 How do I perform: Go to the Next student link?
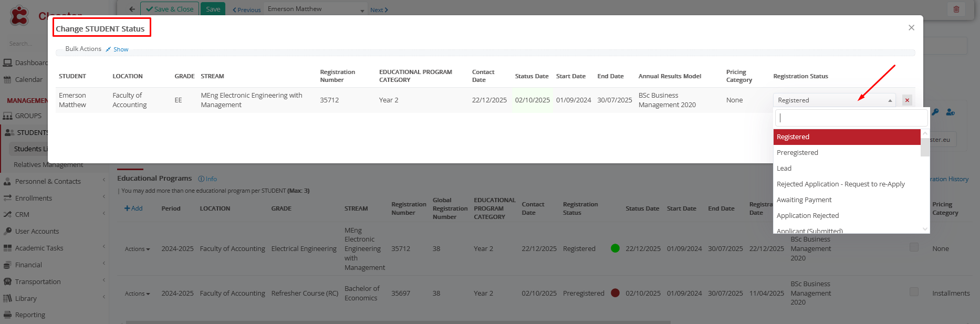379,10
